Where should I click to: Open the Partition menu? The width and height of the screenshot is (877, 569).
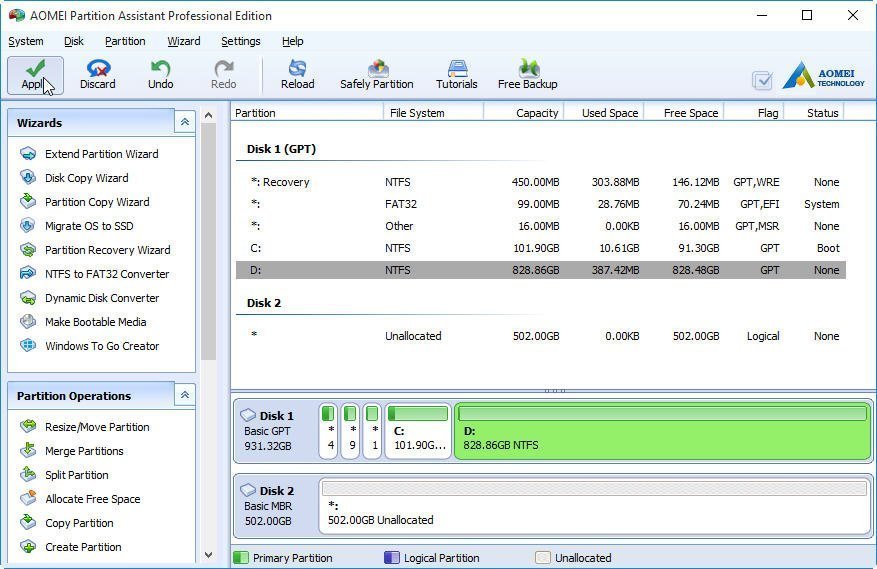[125, 41]
